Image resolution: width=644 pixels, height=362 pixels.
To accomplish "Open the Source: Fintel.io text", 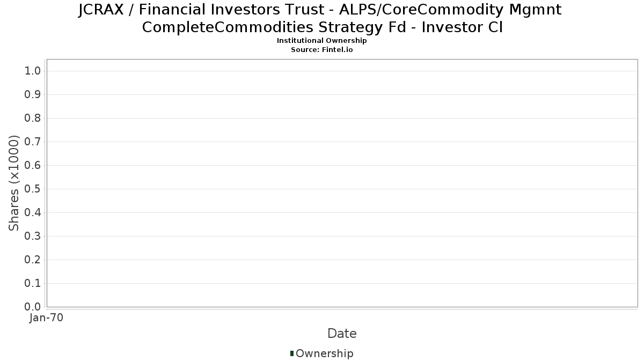I will (321, 49).
